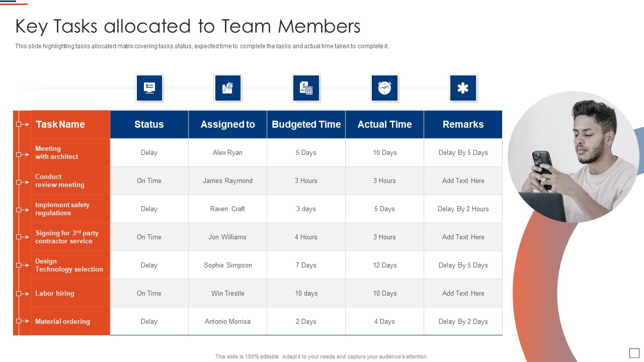Click the Delay status for Meeting with architect

pyautogui.click(x=149, y=152)
